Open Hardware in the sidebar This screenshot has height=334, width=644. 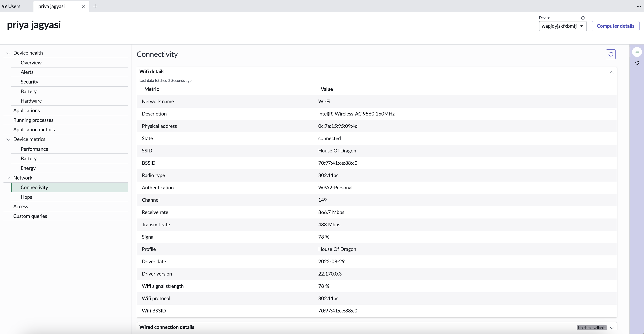(x=31, y=101)
